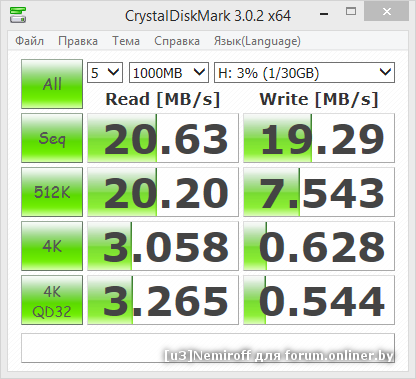This screenshot has width=416, height=379.
Task: Start the 4K random test
Action: [52, 246]
